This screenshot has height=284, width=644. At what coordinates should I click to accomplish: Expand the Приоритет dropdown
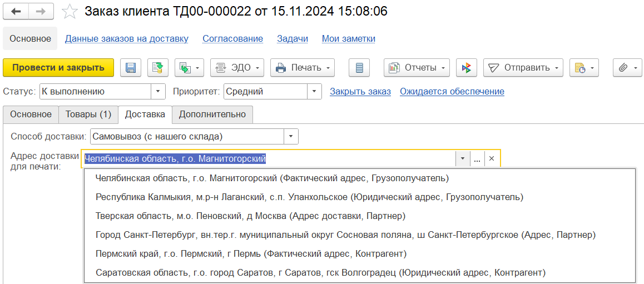(x=315, y=92)
